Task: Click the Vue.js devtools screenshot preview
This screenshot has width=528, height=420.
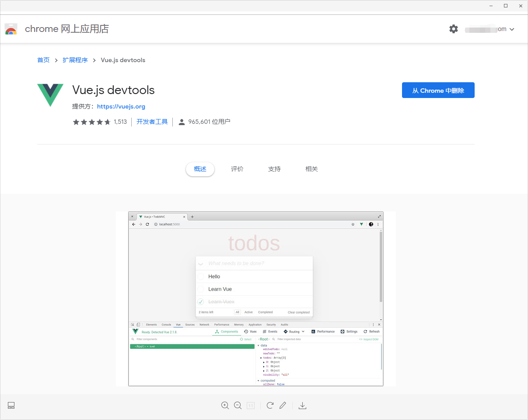Action: click(x=256, y=299)
